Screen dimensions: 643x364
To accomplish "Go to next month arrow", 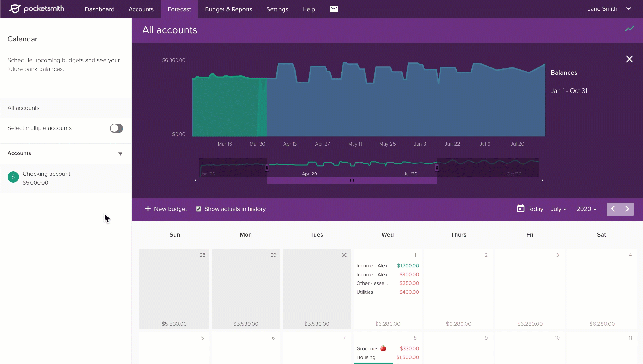I will click(x=627, y=209).
